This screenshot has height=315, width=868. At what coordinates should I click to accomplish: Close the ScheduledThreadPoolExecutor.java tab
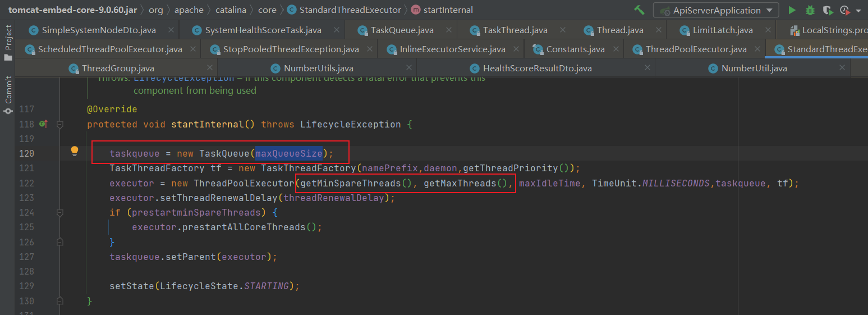(x=194, y=49)
